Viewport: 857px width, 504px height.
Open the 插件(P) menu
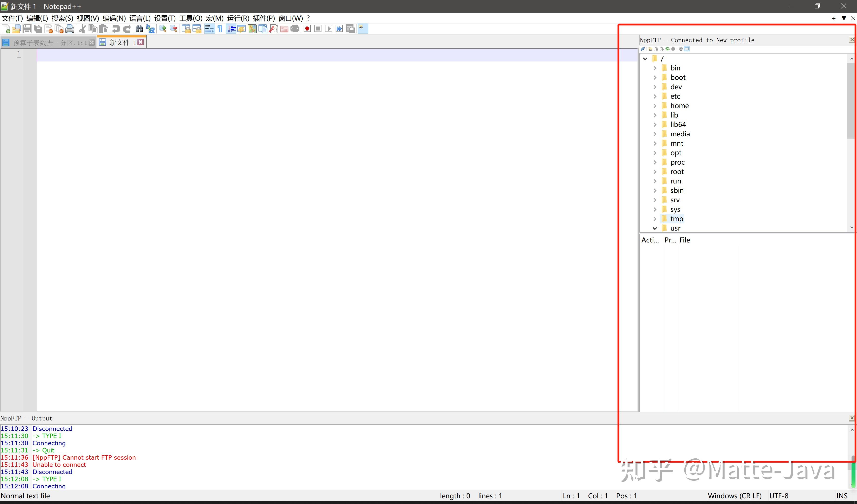[264, 18]
